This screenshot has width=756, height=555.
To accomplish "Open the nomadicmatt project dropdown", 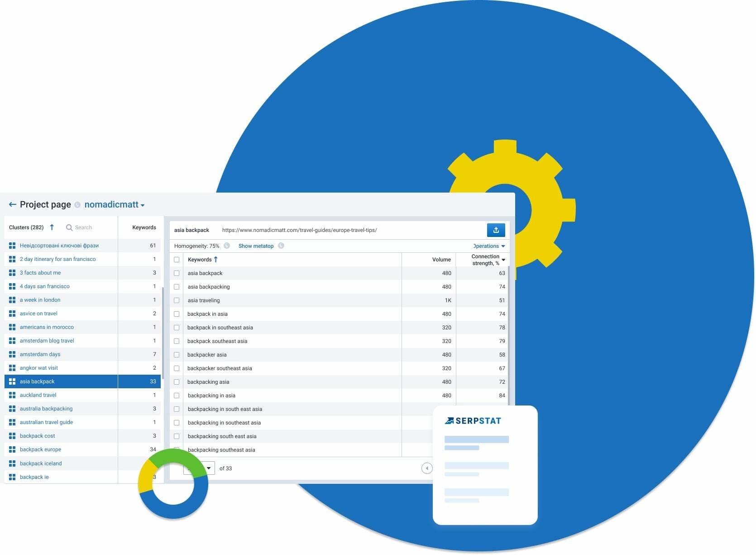I will click(x=115, y=205).
